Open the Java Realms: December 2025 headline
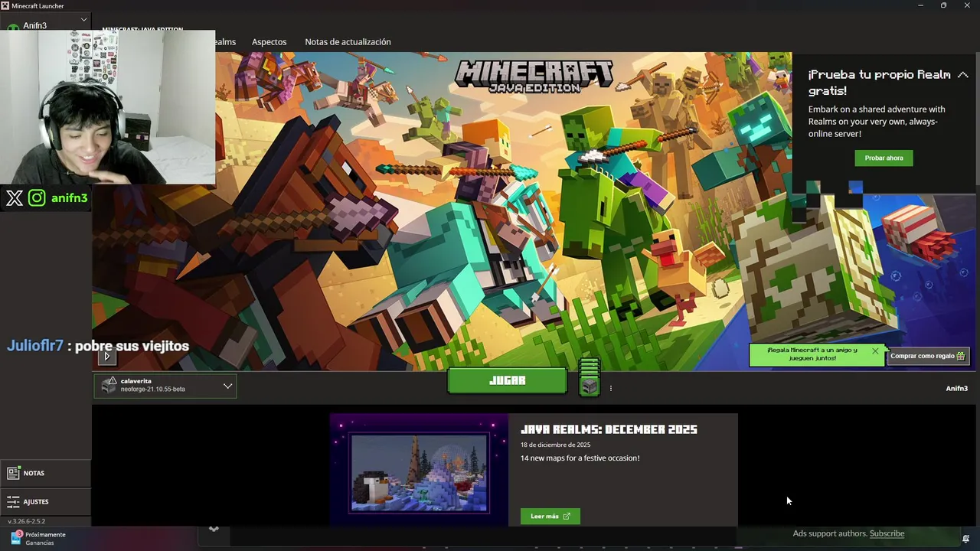Screen dimensions: 980x551 [x=609, y=429]
